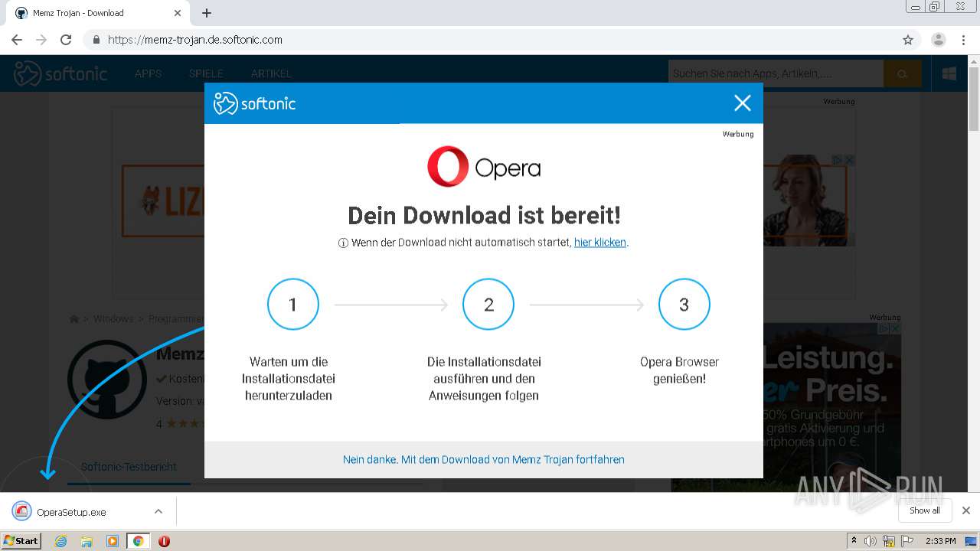This screenshot has width=980, height=551.
Task: Click the Softonic search field
Action: click(776, 73)
